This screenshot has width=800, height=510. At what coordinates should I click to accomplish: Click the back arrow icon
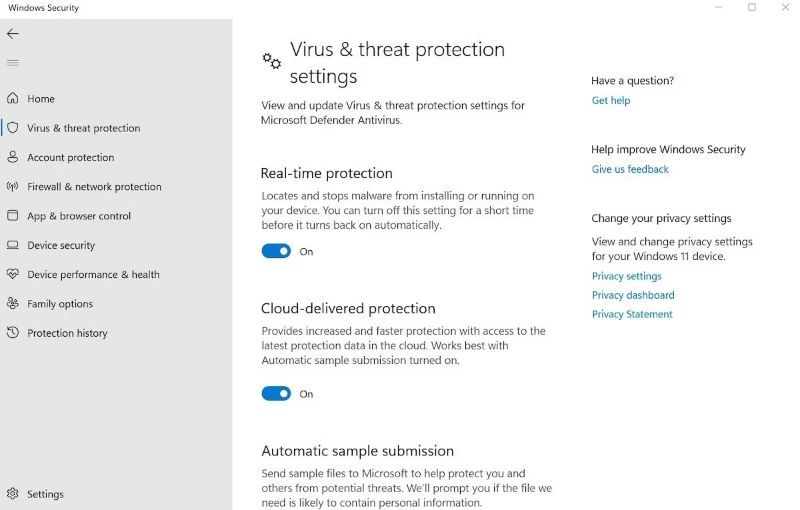[13, 34]
